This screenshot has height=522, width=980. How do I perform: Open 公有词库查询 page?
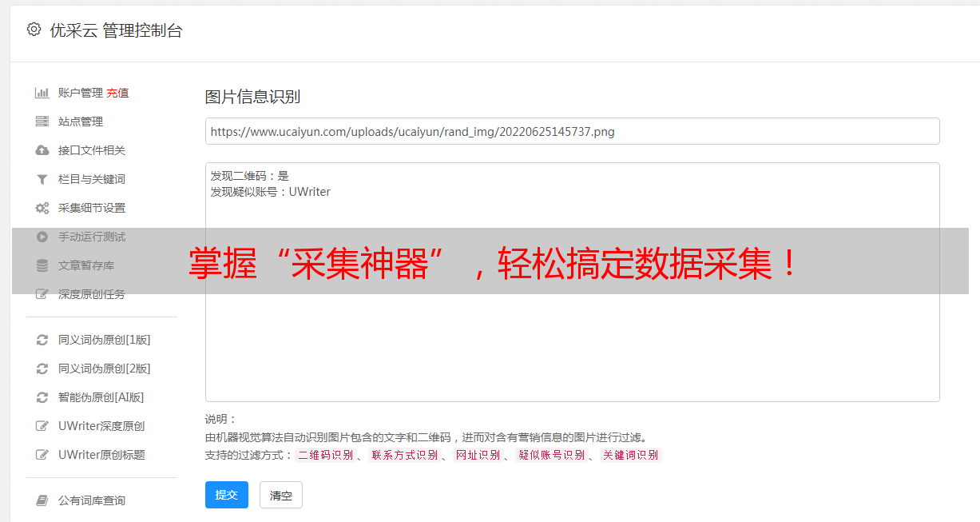92,500
